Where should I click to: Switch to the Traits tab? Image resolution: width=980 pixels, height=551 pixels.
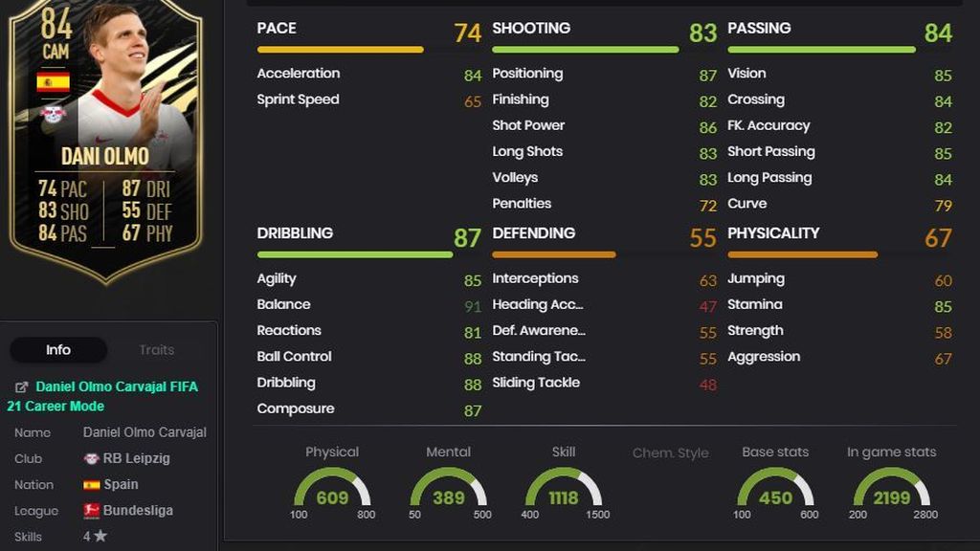point(156,350)
